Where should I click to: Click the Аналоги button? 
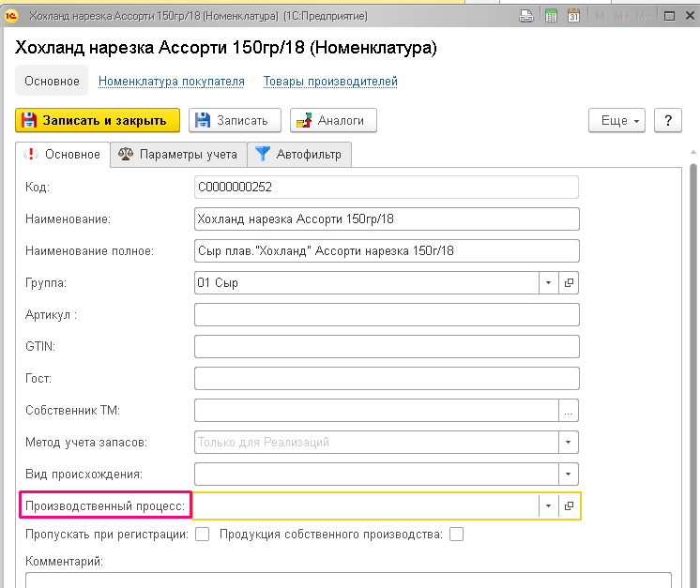click(333, 120)
